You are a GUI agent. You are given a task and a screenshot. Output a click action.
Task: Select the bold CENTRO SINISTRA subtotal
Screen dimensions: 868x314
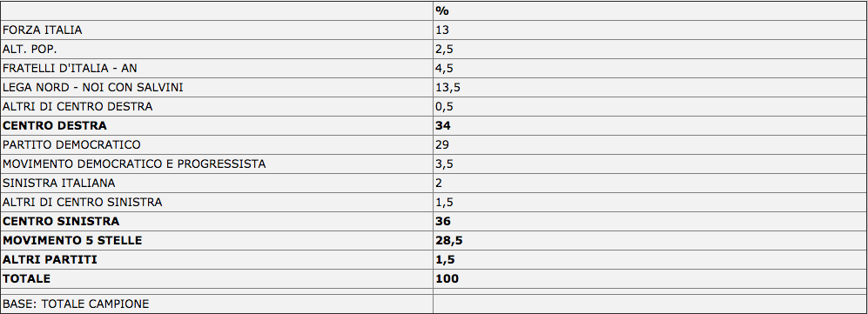(61, 221)
